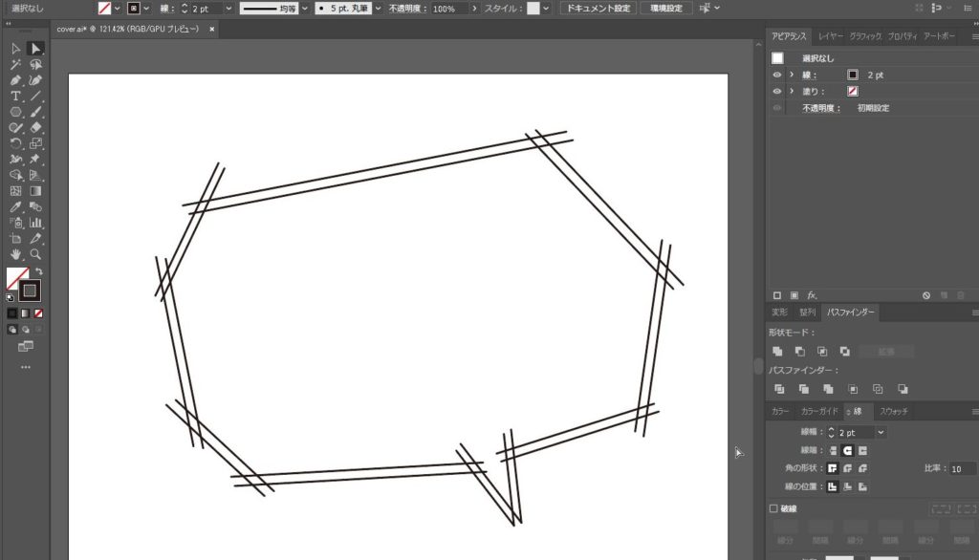Hide the 線 stroke attribute via eye icon
This screenshot has width=979, height=560.
point(777,75)
